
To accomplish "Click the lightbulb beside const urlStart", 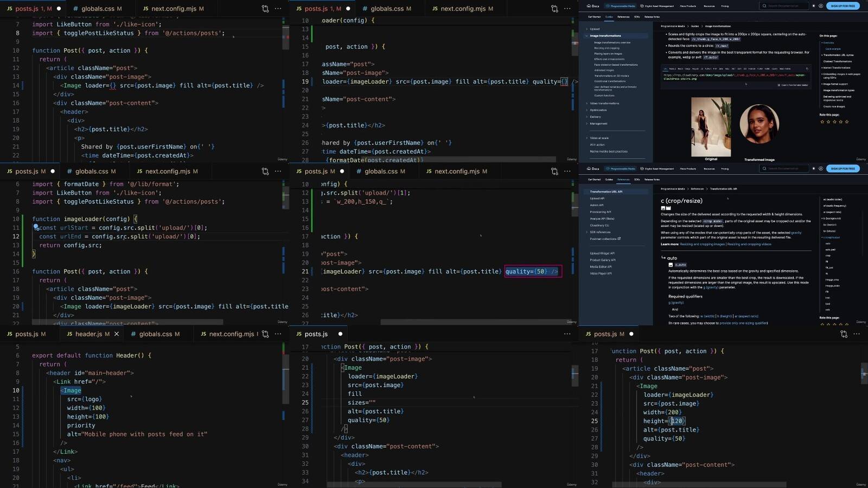I will tap(36, 227).
